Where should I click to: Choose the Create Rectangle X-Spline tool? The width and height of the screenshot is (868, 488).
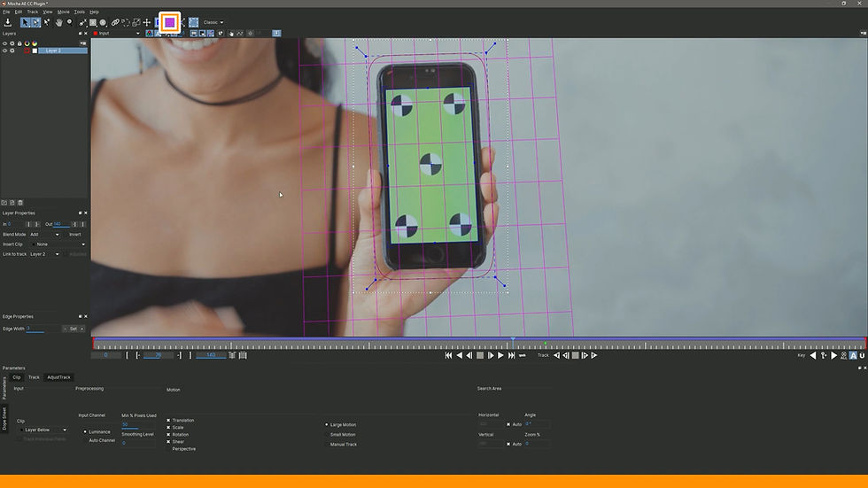pyautogui.click(x=93, y=22)
